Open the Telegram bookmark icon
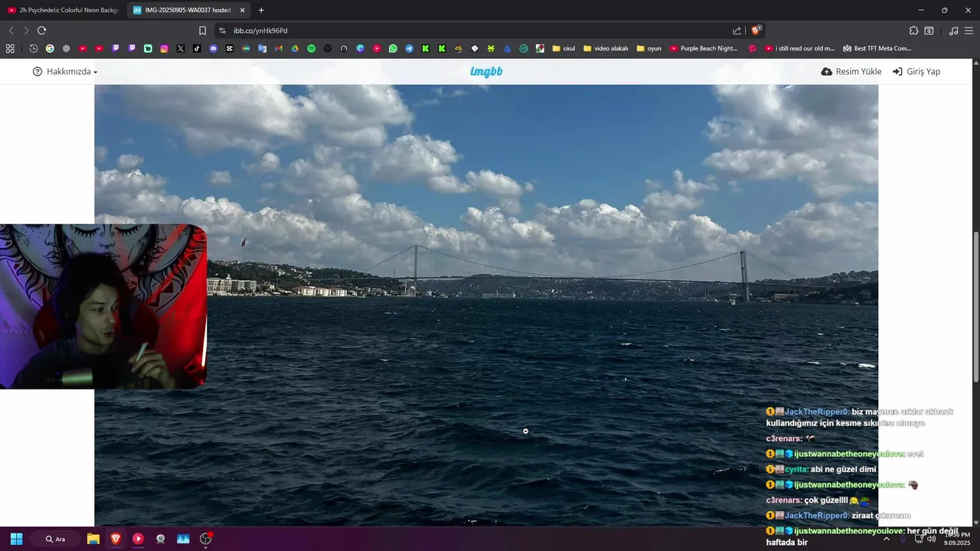 (x=409, y=48)
